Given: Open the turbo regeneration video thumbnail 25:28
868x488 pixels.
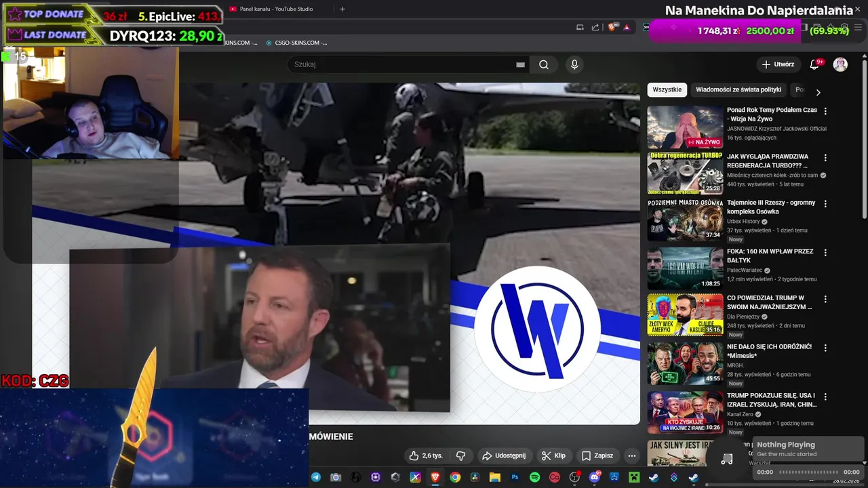Looking at the screenshot, I should [x=685, y=174].
